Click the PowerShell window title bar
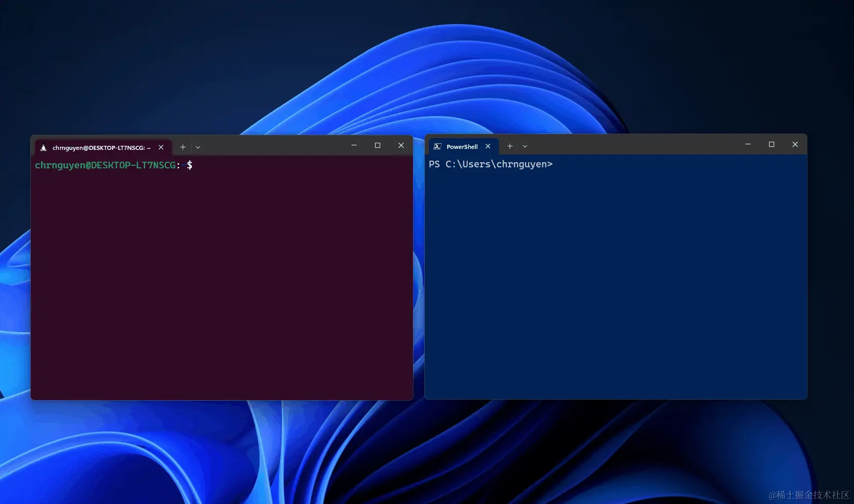854x504 pixels. pos(640,145)
